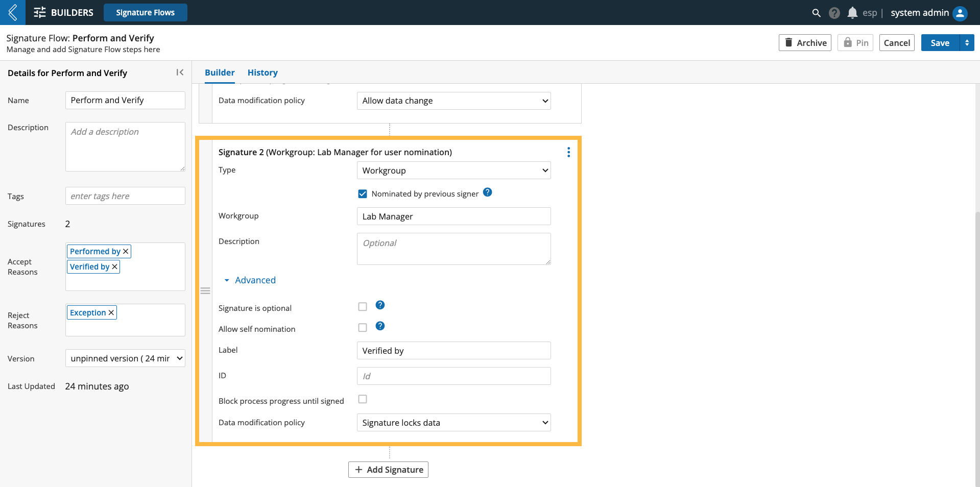Click the back chevron icon at top left
The image size is (980, 487).
tap(13, 12)
